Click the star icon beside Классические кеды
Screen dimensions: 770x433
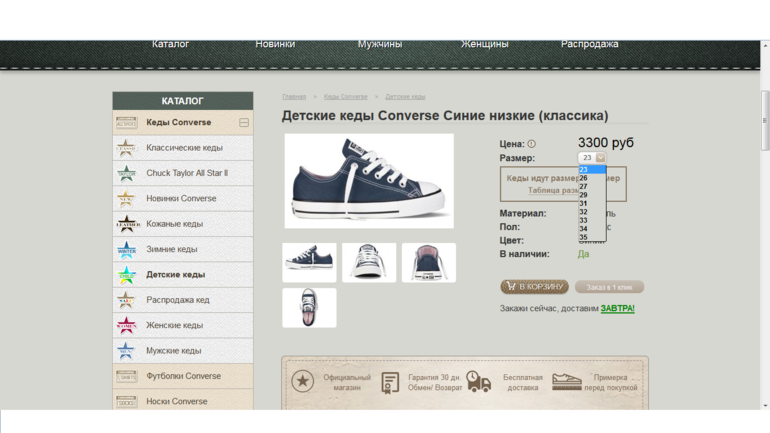[x=126, y=148]
